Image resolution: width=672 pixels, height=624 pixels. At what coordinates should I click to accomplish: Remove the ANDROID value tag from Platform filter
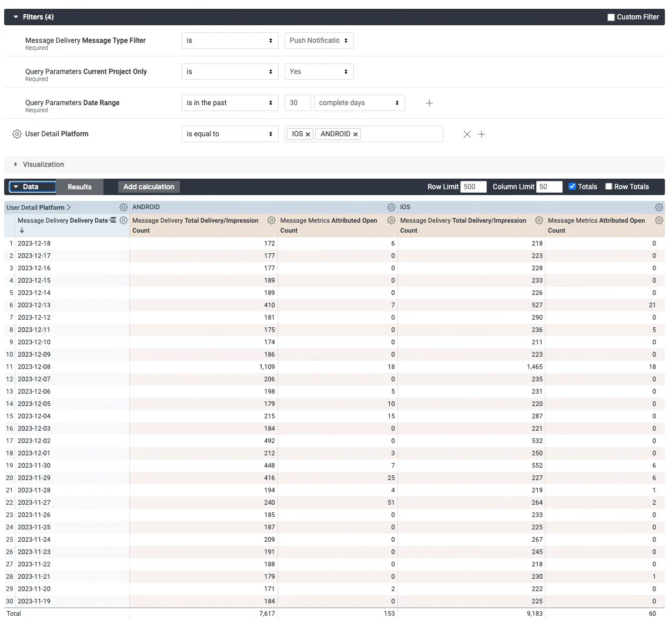(x=355, y=133)
